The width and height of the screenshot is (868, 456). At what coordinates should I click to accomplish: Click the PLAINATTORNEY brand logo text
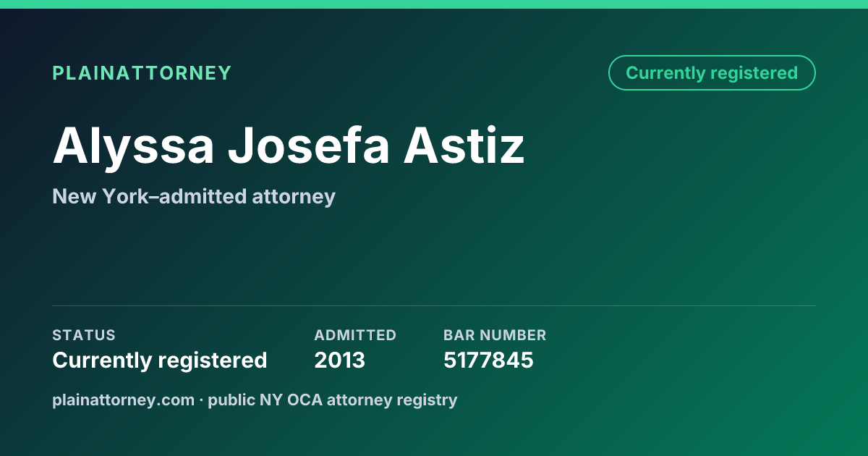pos(142,73)
